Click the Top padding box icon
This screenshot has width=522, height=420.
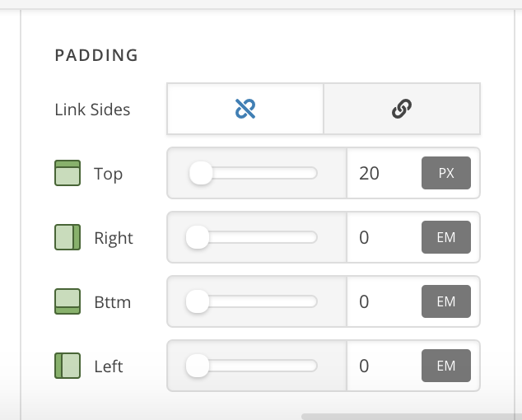point(67,174)
